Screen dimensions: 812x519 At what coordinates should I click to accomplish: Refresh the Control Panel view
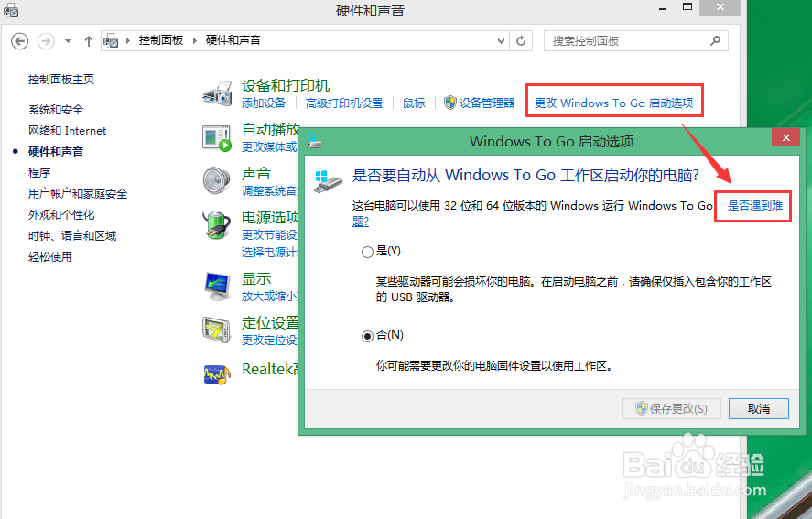point(521,41)
